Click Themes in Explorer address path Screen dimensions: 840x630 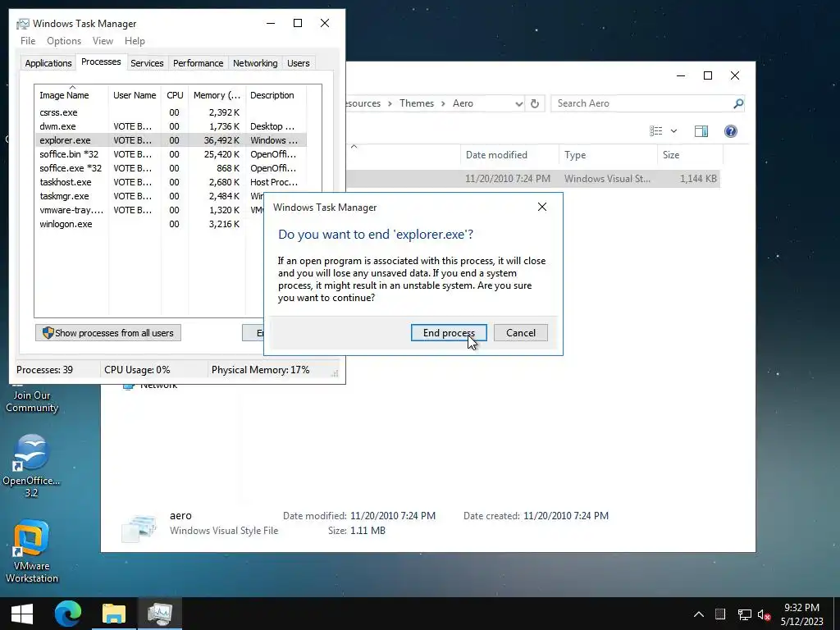pos(416,103)
